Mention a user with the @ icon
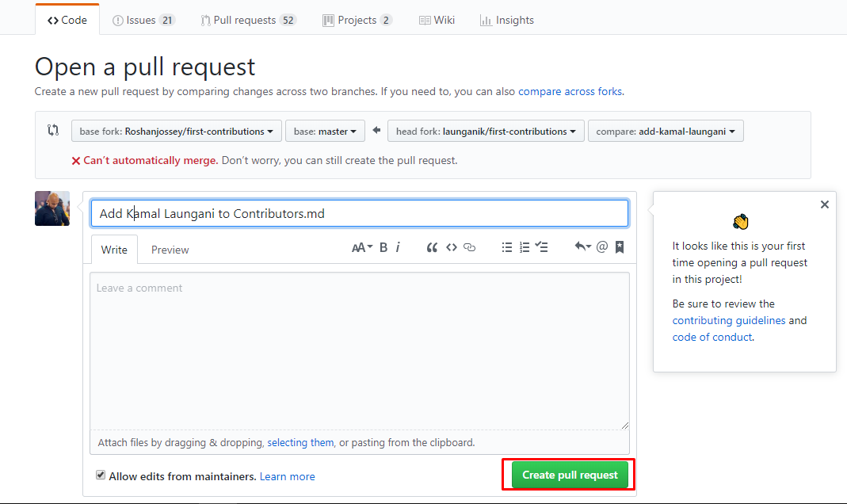The width and height of the screenshot is (847, 504). point(601,247)
